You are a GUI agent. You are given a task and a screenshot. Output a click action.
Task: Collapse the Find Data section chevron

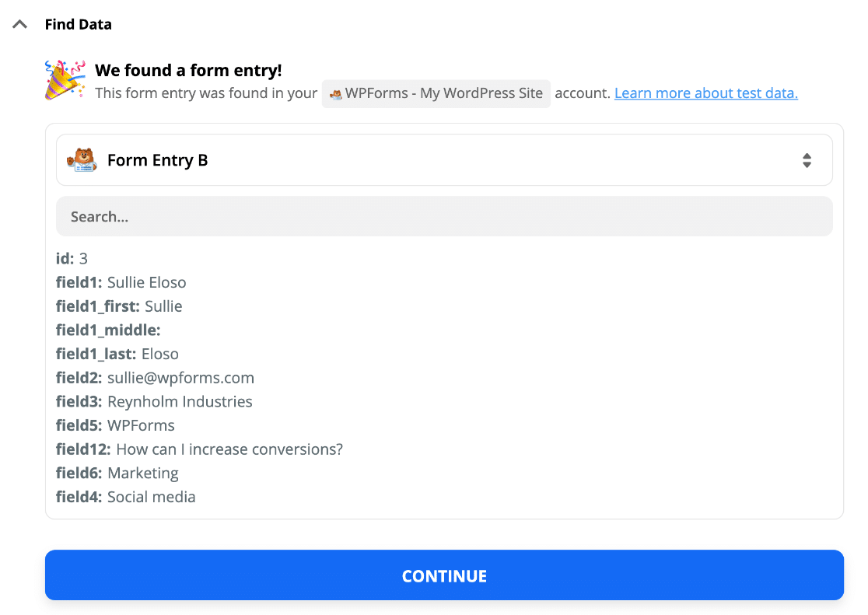20,24
